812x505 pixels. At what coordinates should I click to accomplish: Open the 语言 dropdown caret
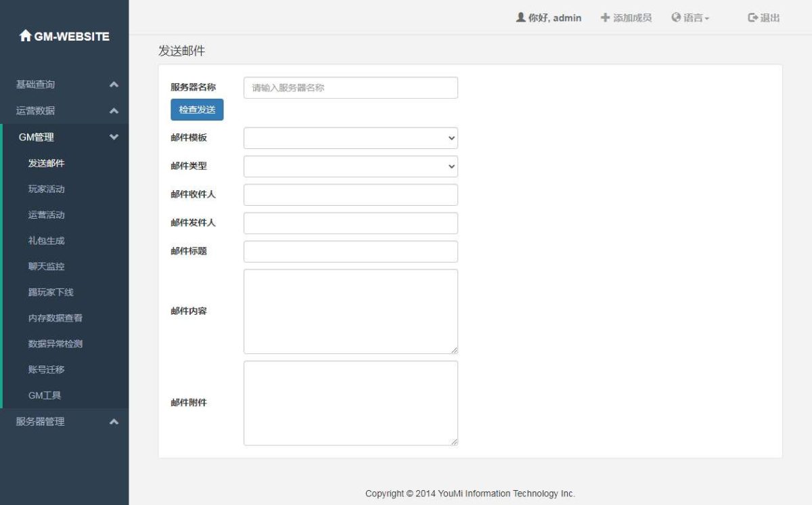tap(707, 19)
